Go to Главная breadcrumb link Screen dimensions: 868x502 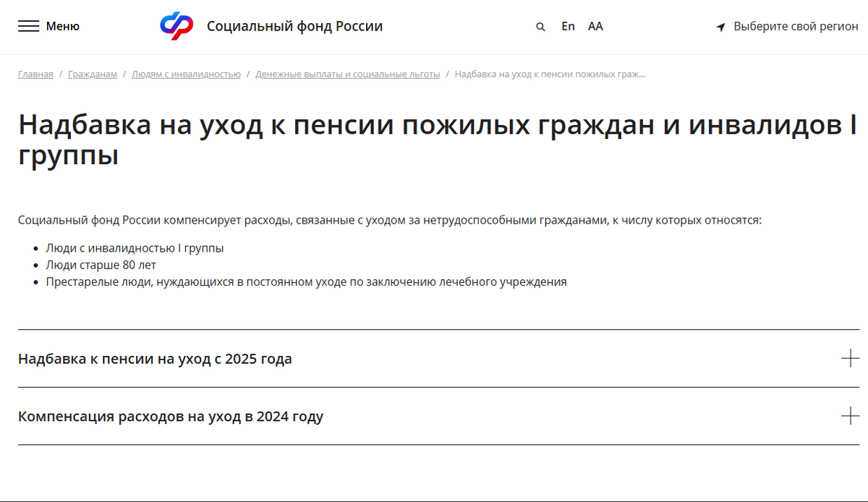point(35,75)
